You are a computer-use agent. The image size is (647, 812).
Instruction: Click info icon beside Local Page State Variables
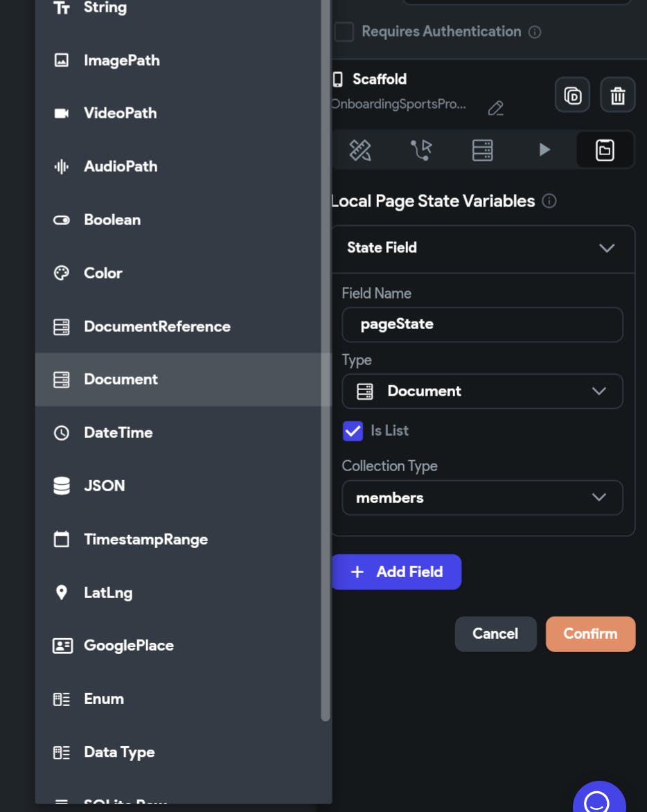pos(549,201)
